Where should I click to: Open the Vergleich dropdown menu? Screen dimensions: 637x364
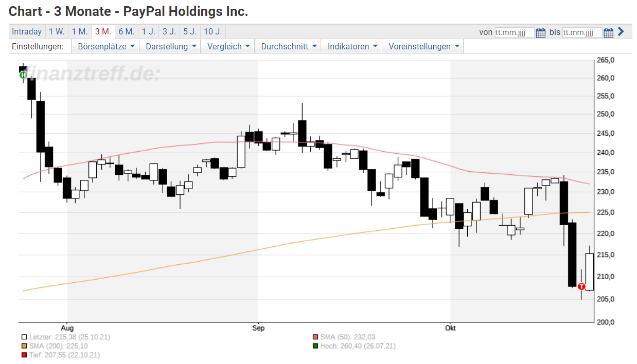point(228,46)
